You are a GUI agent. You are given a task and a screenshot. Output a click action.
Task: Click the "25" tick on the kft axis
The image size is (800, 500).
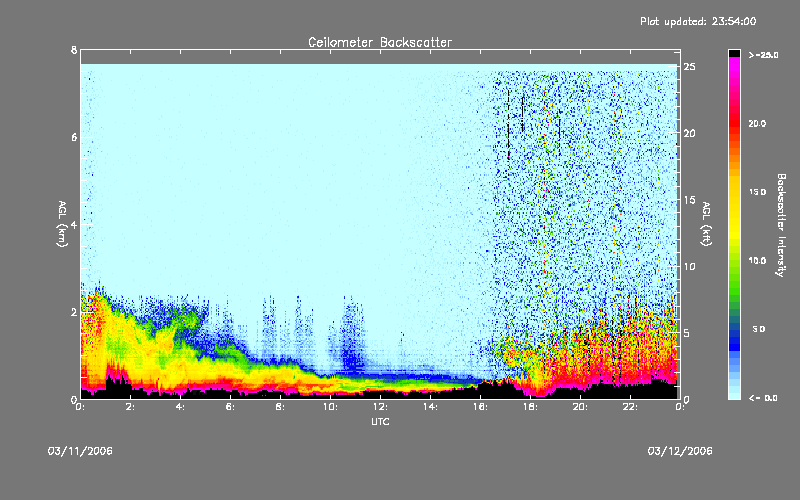pyautogui.click(x=690, y=67)
